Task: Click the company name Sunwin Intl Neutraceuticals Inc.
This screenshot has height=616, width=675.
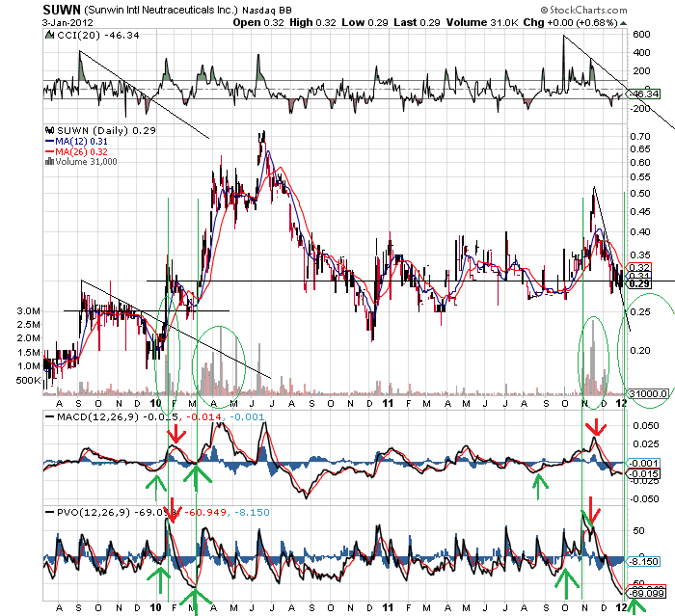Action: coord(161,10)
